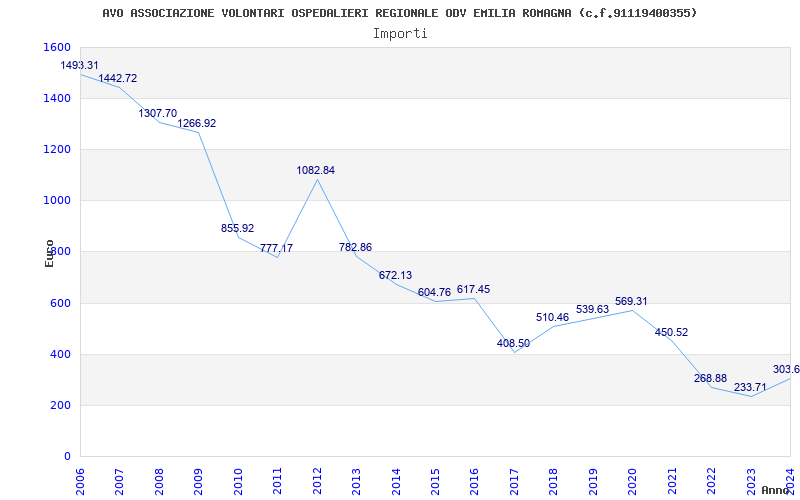Select the 400 y-axis tick label

tap(60, 354)
